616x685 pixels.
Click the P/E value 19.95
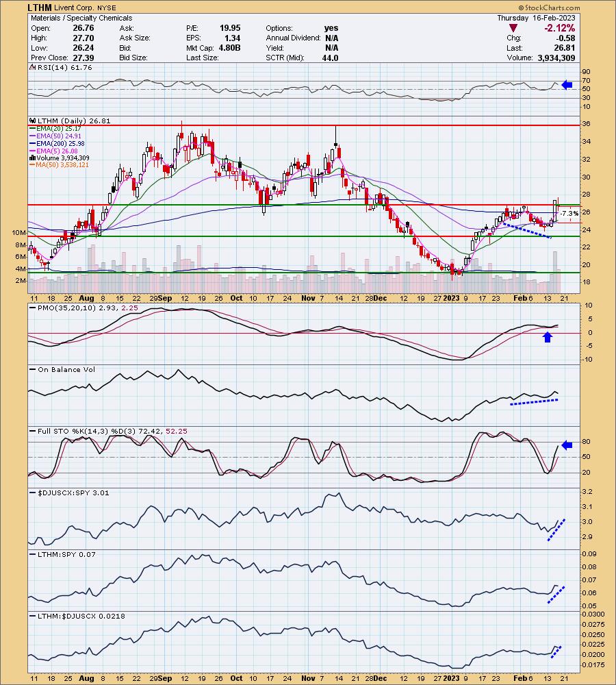pyautogui.click(x=230, y=28)
